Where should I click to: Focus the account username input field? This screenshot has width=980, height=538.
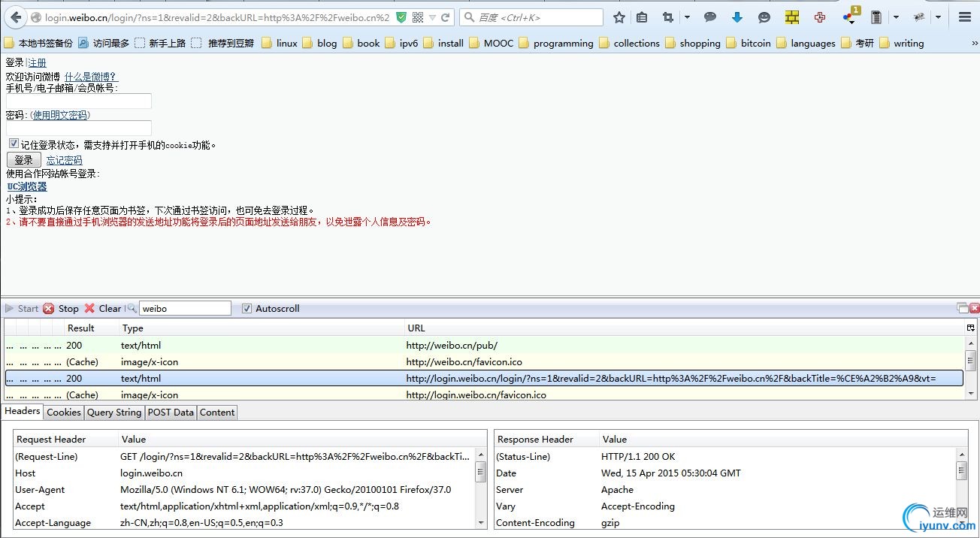pyautogui.click(x=79, y=101)
